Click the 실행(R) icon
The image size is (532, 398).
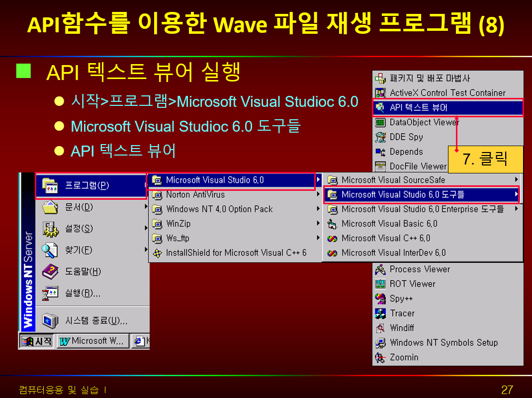[x=50, y=293]
